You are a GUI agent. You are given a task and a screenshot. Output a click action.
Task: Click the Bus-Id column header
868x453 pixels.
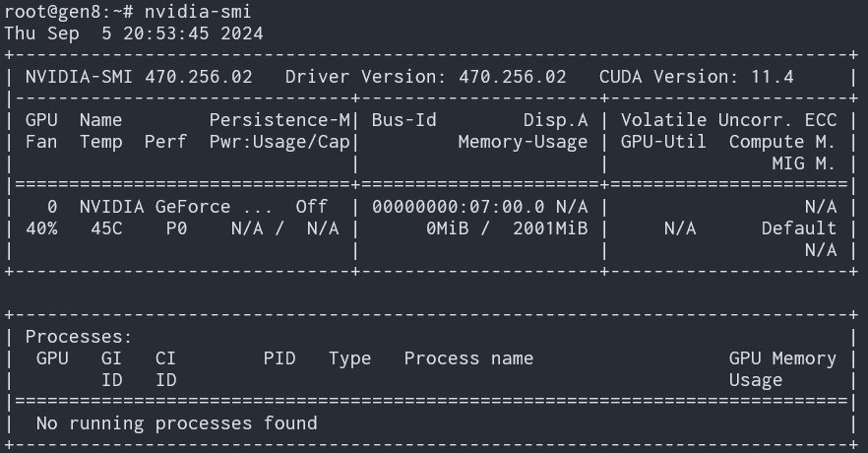pyautogui.click(x=403, y=120)
